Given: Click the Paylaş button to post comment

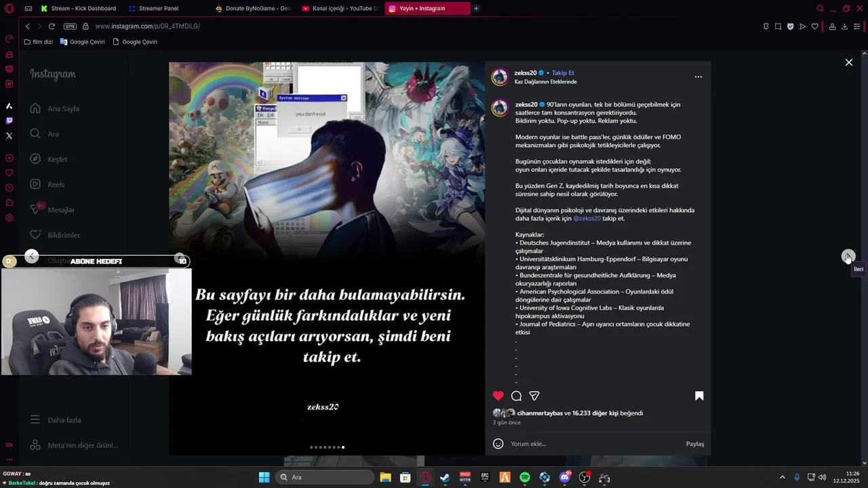Looking at the screenshot, I should pyautogui.click(x=695, y=444).
